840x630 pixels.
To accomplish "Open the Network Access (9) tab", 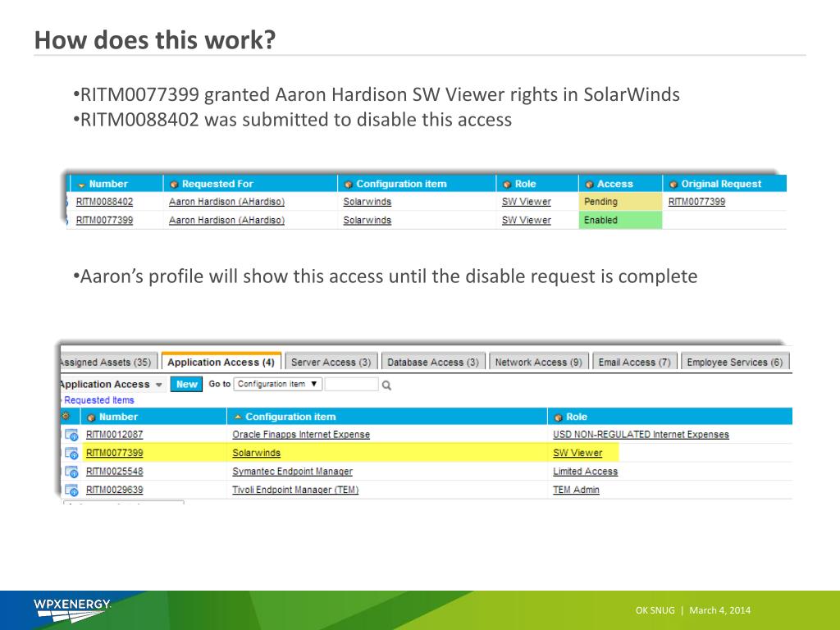I will coord(538,362).
